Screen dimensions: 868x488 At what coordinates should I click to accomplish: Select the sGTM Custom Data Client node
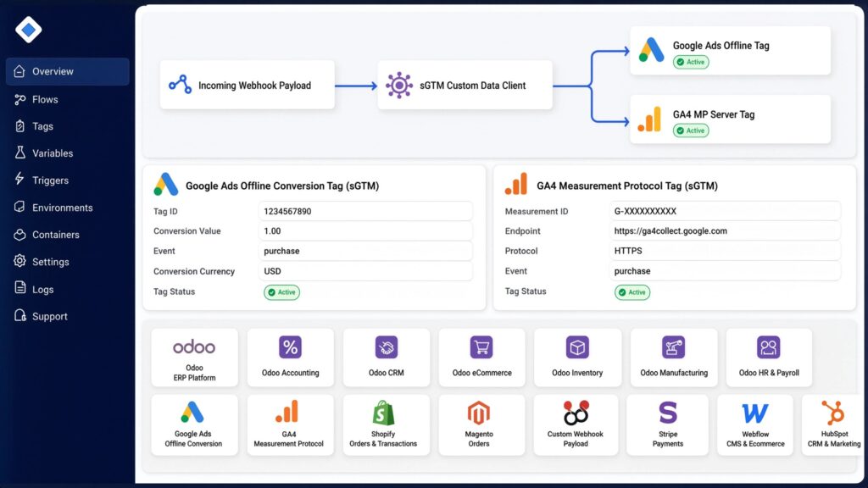click(x=465, y=86)
